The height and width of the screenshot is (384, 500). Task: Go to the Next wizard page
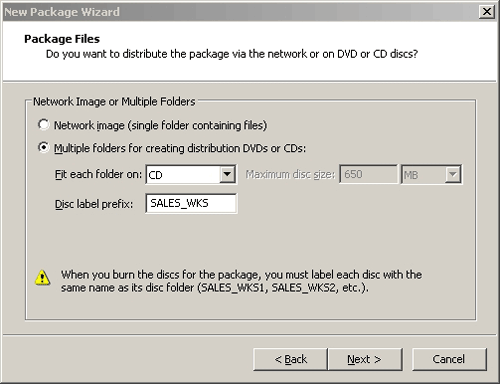(x=365, y=359)
